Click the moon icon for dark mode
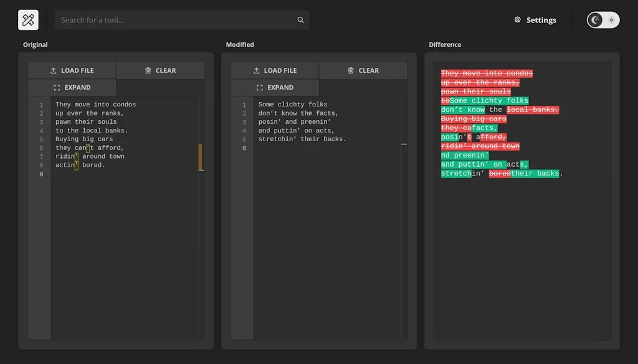Viewport: 638px width, 364px height. click(x=595, y=20)
